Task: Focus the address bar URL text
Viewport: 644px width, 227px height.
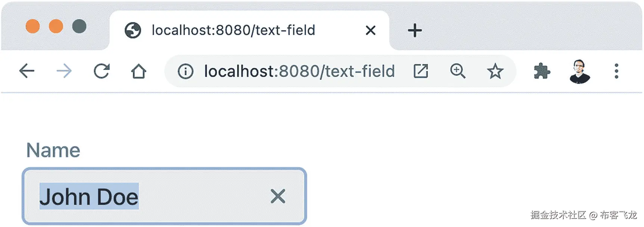Action: tap(299, 71)
